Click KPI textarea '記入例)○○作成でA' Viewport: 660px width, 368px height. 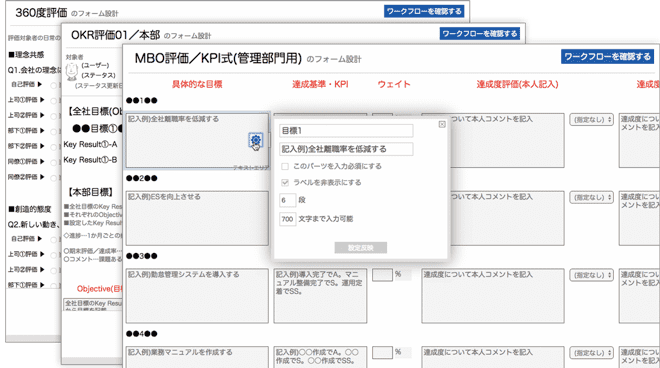[x=320, y=357]
